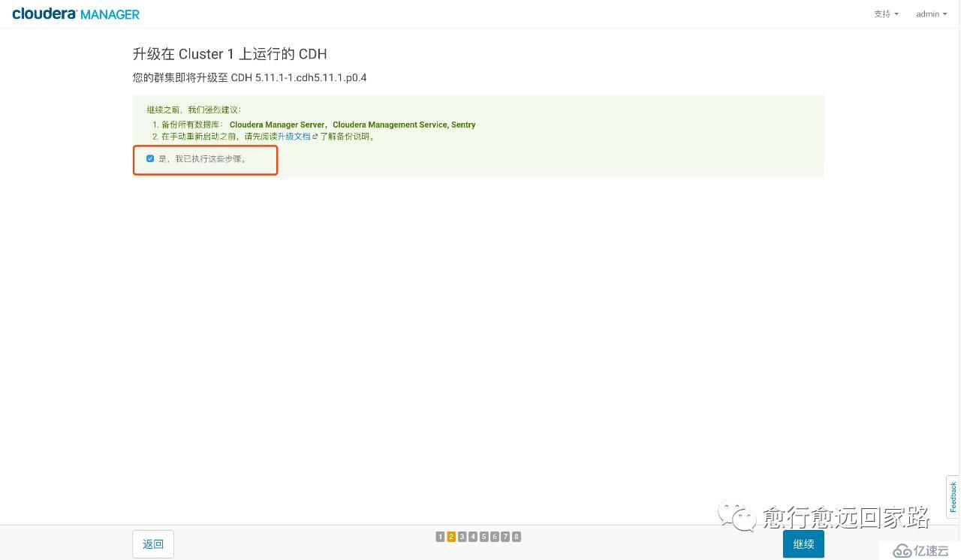Click the text CDH 5.11.1-1.cdh5.11.1.p0.4
Screen dimensions: 961x560
coord(299,78)
